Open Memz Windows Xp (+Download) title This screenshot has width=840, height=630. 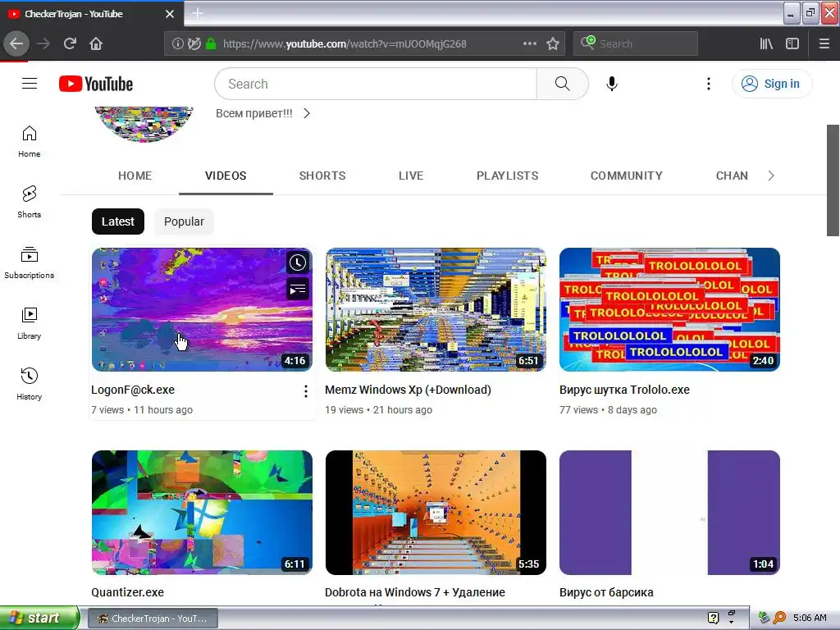(x=408, y=390)
